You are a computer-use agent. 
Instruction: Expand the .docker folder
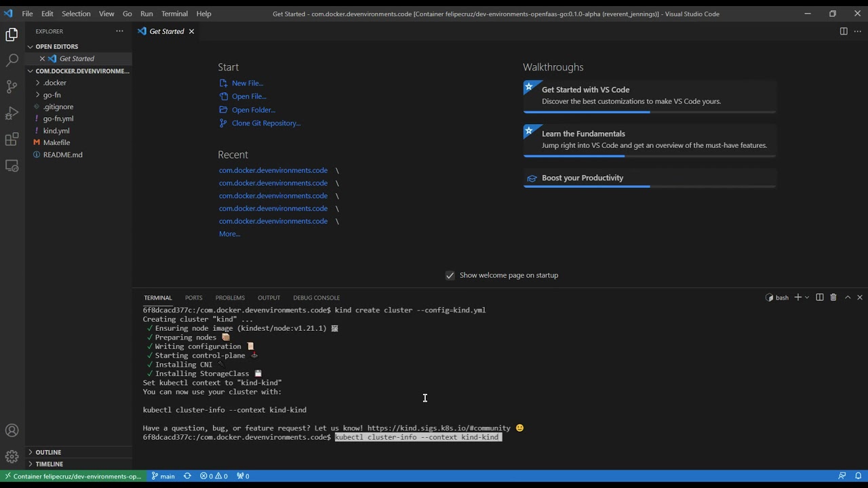(x=79, y=83)
